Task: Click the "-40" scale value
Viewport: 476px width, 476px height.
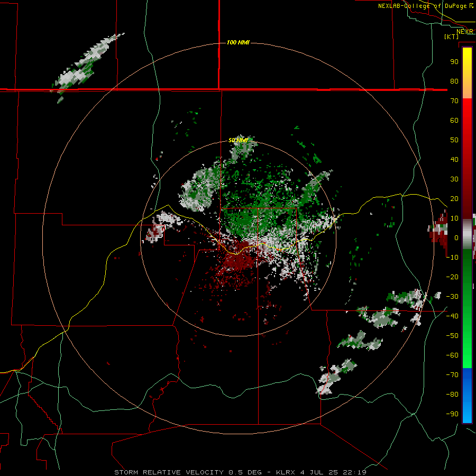Action: coord(452,316)
